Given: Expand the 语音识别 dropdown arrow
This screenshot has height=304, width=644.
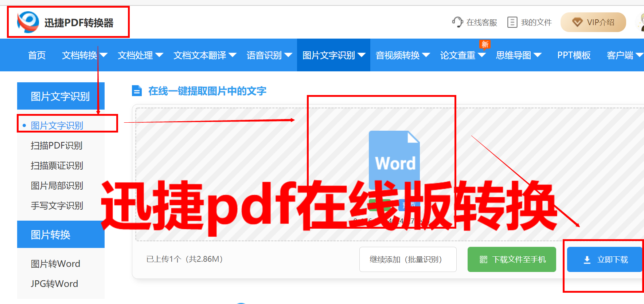Looking at the screenshot, I should coord(288,55).
